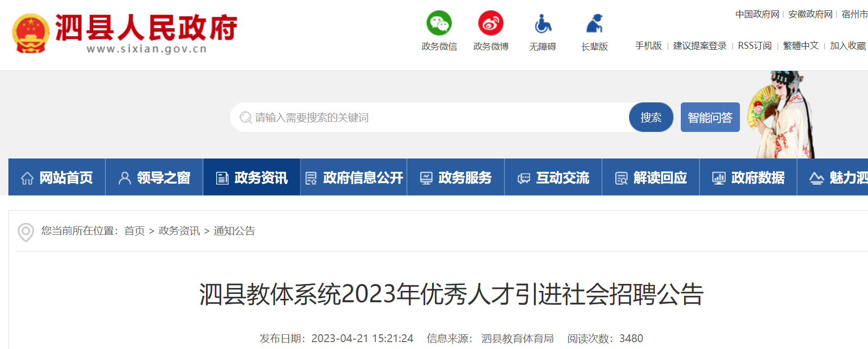Select the 政府信息公开 navigation item
The height and width of the screenshot is (349, 868).
[x=354, y=177]
